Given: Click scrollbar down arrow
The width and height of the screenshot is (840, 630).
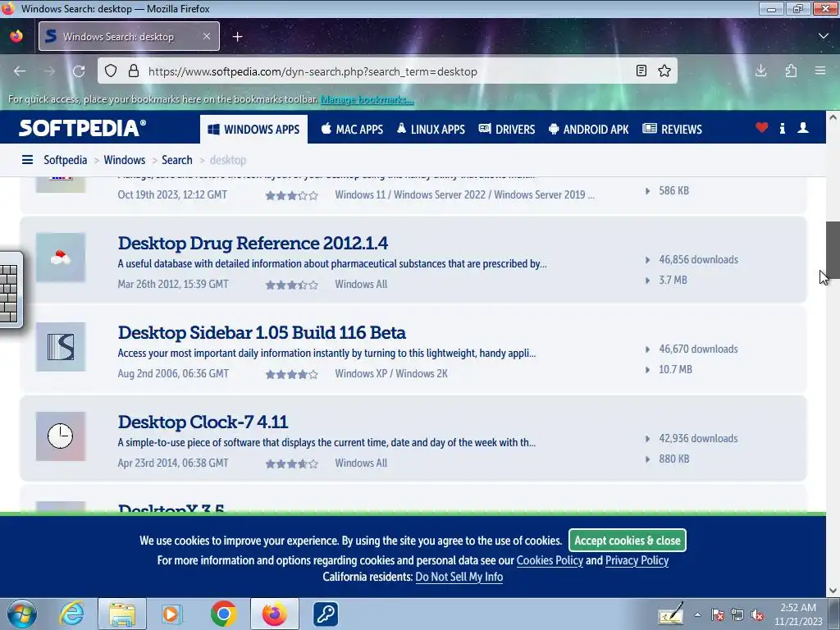Looking at the screenshot, I should click(833, 591).
